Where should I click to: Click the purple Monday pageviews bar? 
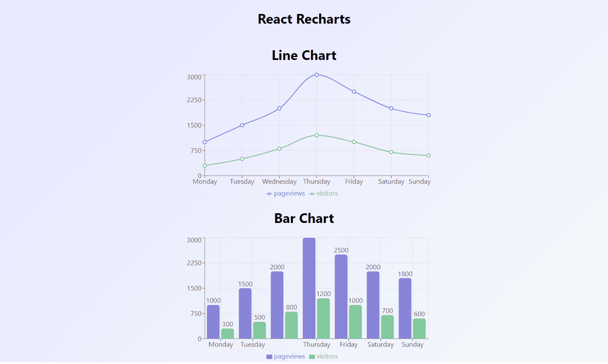click(x=213, y=322)
